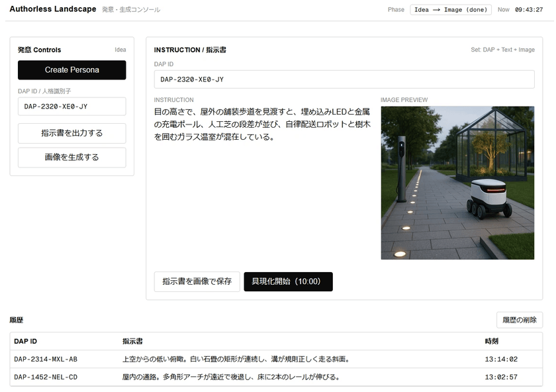Start the 具現化開始 (10:00) button

(288, 281)
